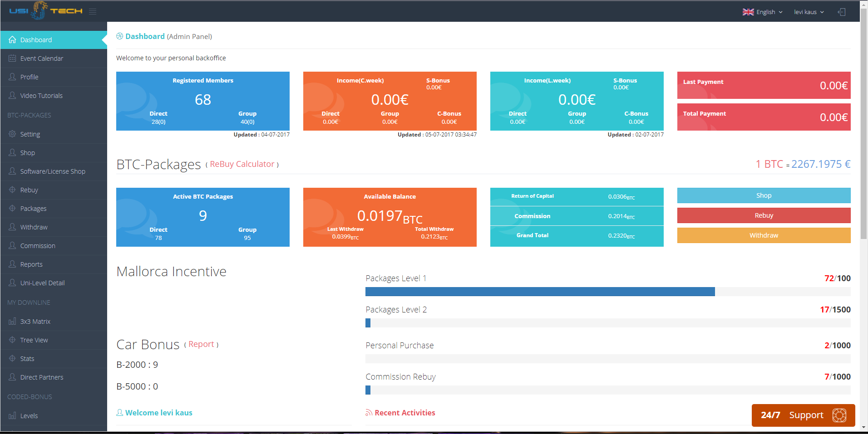Go to Video Tutorials menu item
The width and height of the screenshot is (868, 434).
coord(54,96)
